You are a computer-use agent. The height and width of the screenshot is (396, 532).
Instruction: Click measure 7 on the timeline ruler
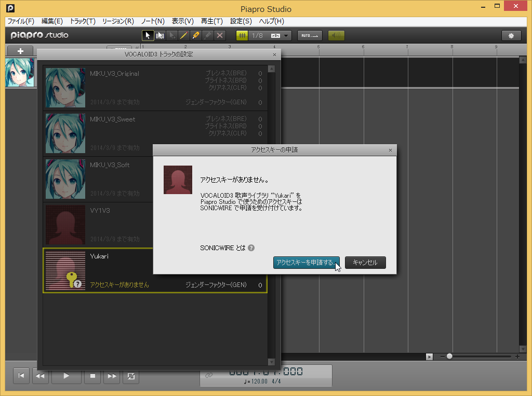[x=407, y=47]
